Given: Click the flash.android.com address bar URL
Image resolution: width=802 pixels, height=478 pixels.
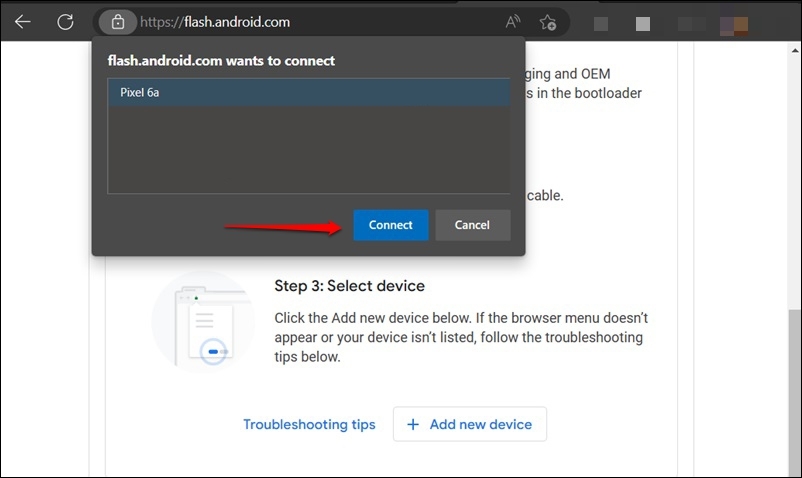Looking at the screenshot, I should pyautogui.click(x=215, y=22).
